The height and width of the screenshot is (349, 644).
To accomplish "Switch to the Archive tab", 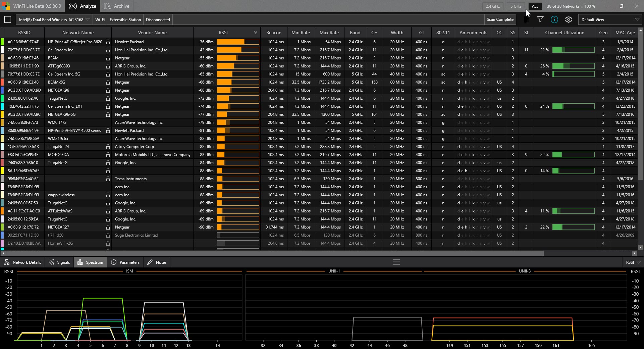I will 116,6.
